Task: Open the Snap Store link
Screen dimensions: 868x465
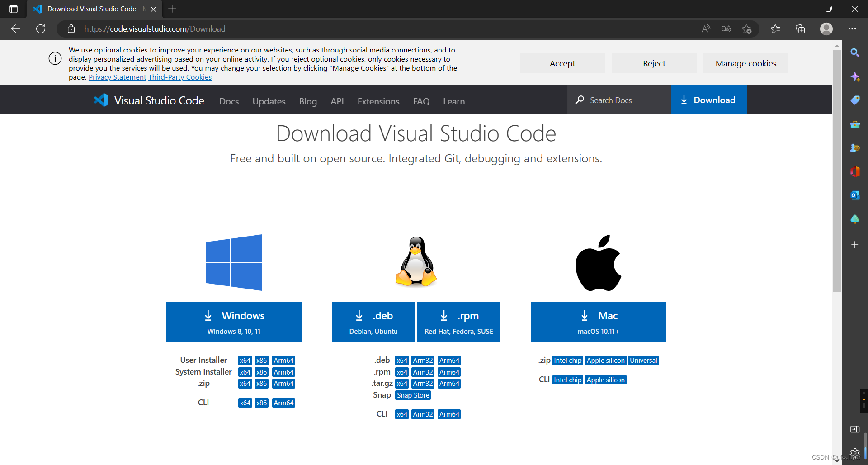Action: pyautogui.click(x=413, y=395)
